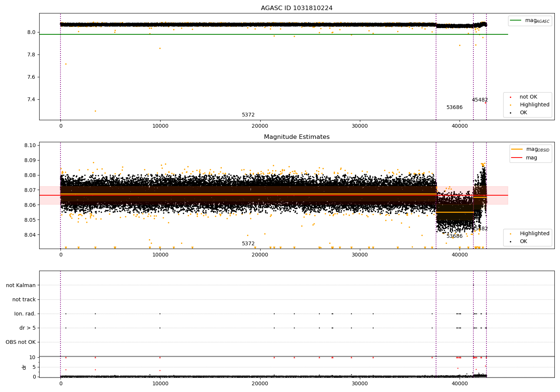Click the 5372 observation label in top plot
This screenshot has width=560, height=392.
[248, 115]
